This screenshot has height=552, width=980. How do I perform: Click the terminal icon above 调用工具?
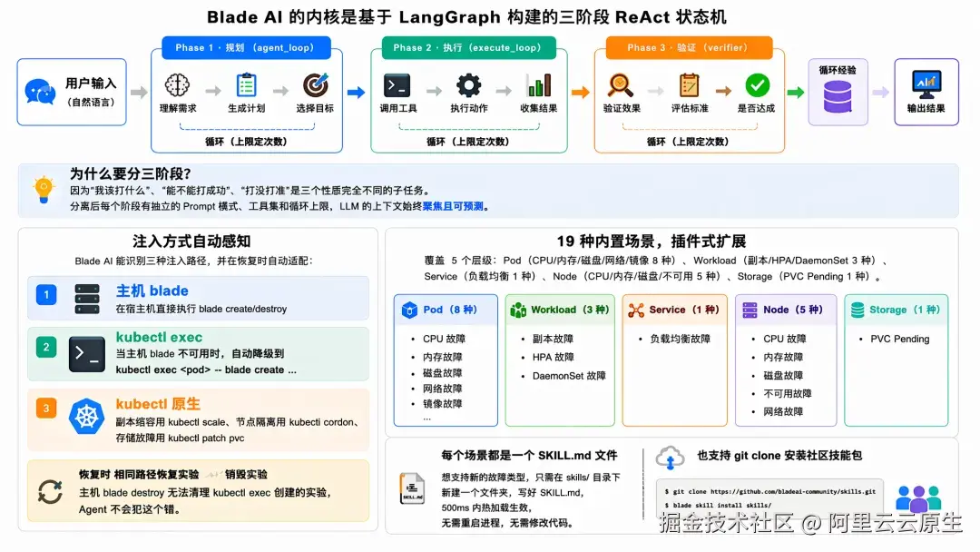(397, 85)
